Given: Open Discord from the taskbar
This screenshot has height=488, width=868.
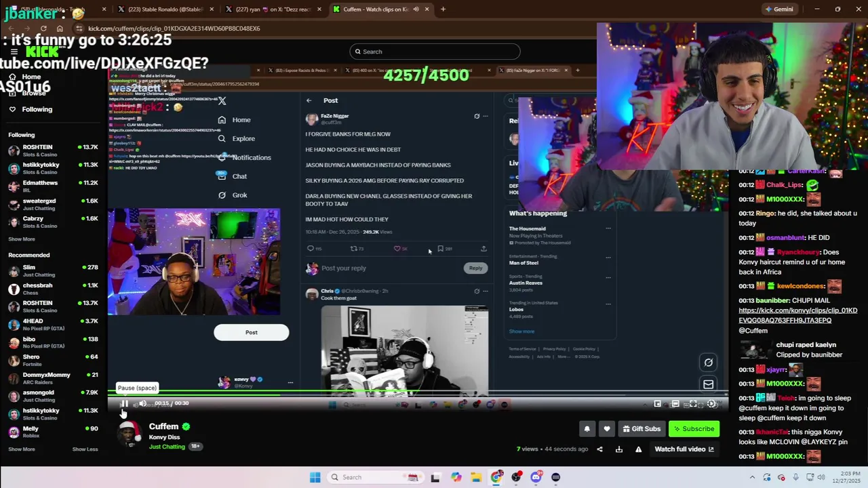Looking at the screenshot, I should pyautogui.click(x=536, y=477).
